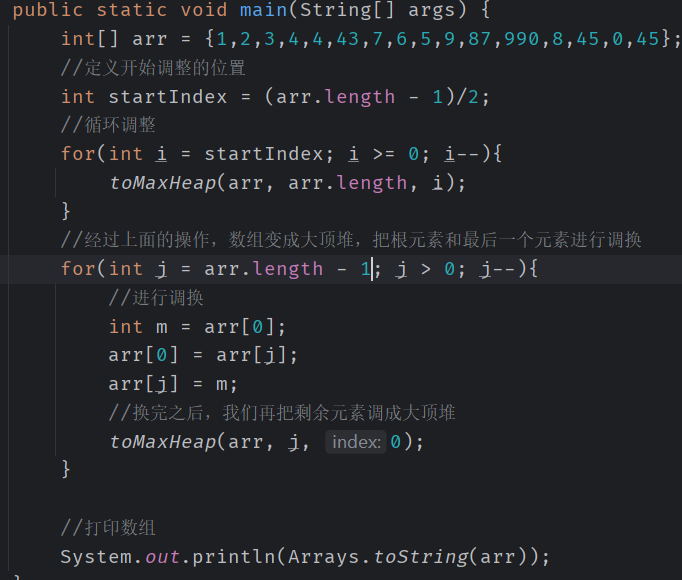Click the 'static' keyword
The width and height of the screenshot is (682, 580).
132,10
